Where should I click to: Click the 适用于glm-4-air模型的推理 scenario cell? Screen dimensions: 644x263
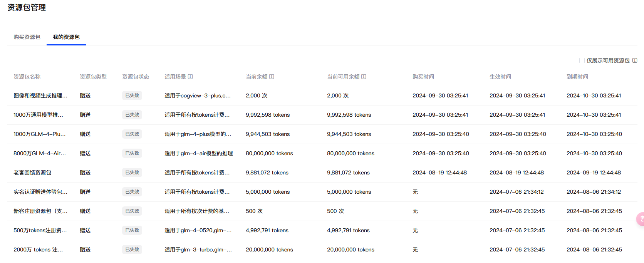click(199, 153)
